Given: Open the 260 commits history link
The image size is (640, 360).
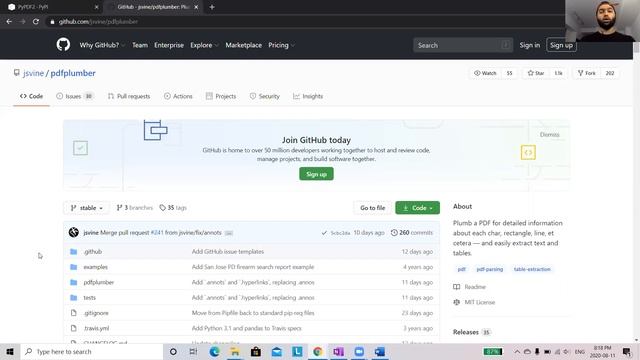Looking at the screenshot, I should tap(412, 233).
